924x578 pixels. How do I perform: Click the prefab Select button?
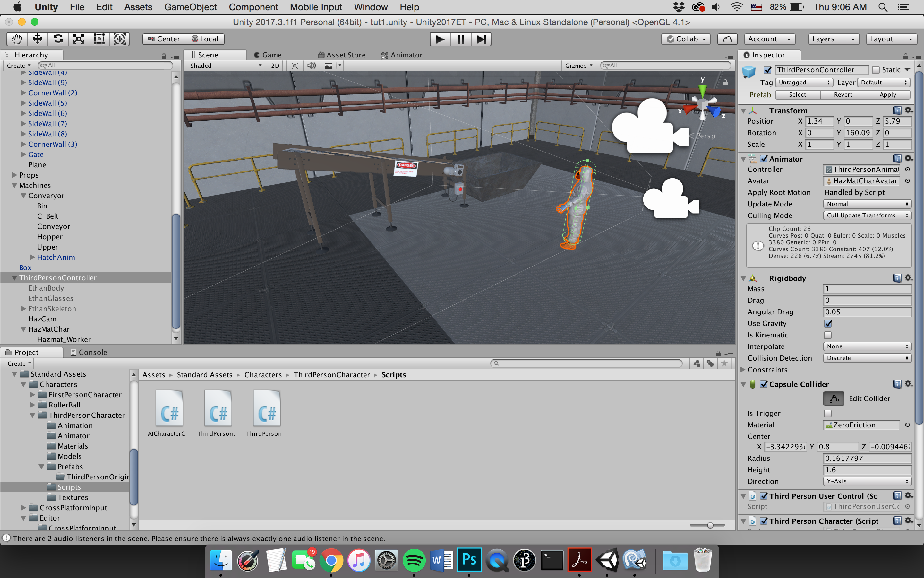click(798, 95)
